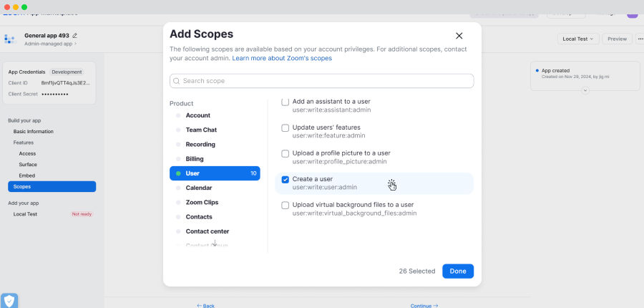Click the pencil icon next to General app 493
This screenshot has width=644, height=308.
point(74,36)
